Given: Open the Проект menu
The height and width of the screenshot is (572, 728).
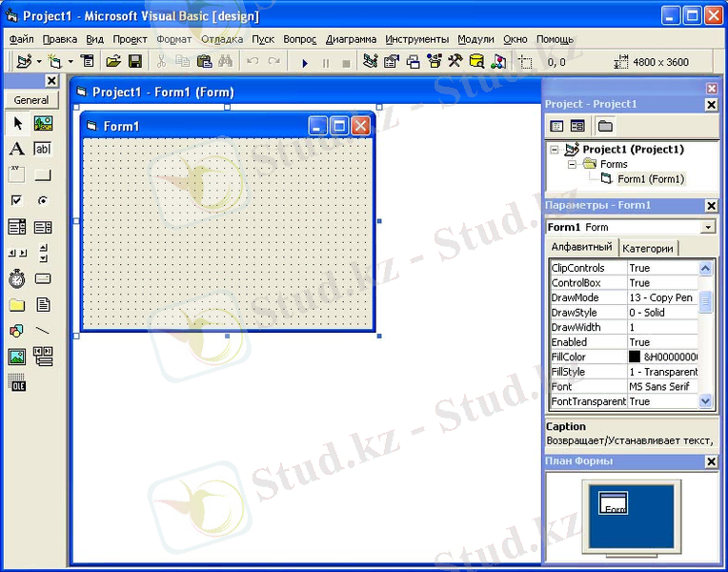Looking at the screenshot, I should coord(130,39).
